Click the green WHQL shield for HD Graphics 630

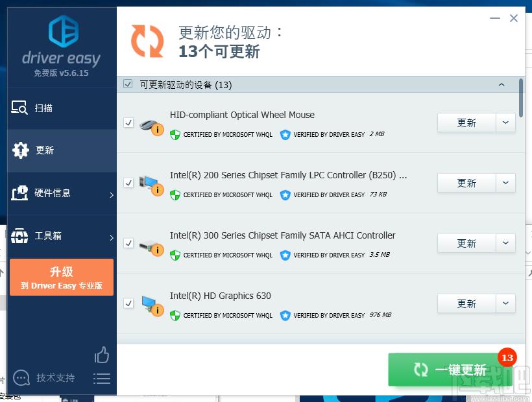point(175,316)
